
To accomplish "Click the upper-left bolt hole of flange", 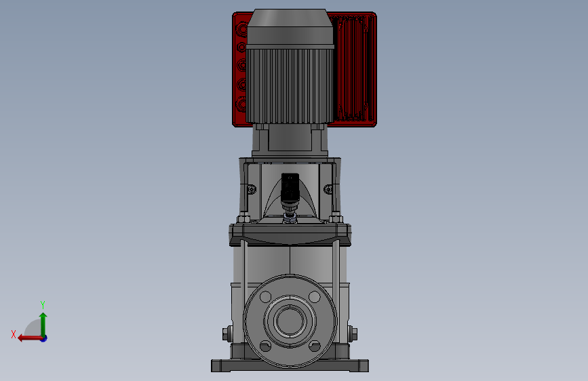I will pyautogui.click(x=265, y=297).
